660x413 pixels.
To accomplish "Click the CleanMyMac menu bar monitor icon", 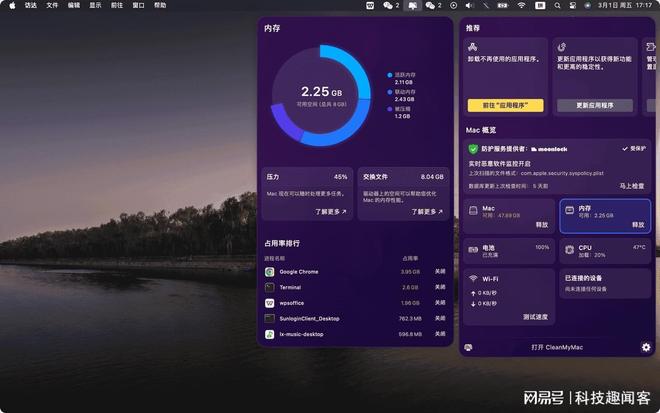I will pos(412,5).
